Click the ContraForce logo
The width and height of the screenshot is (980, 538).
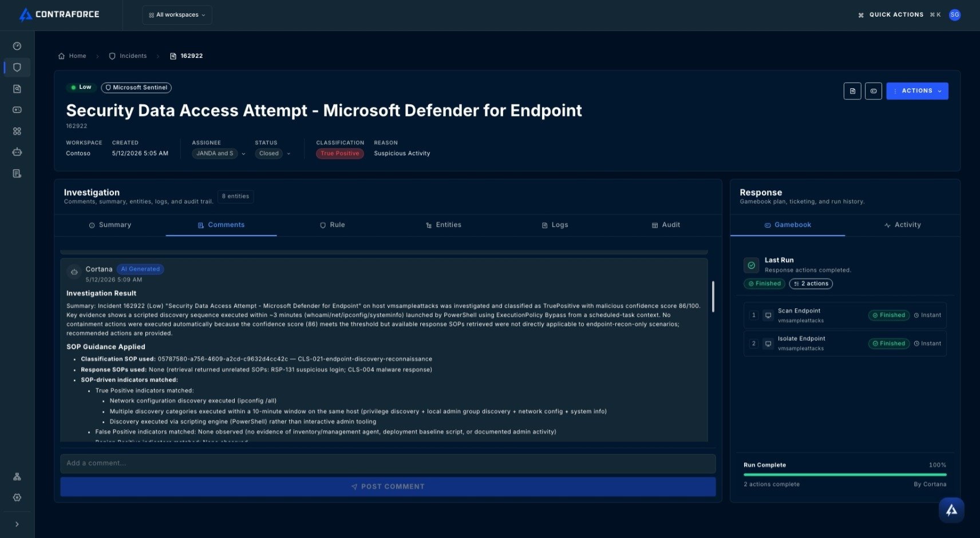tap(59, 14)
